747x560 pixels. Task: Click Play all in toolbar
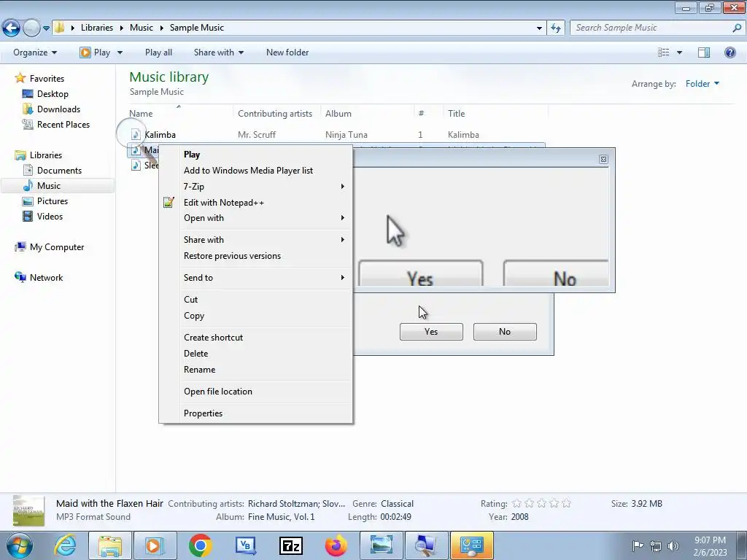coord(158,52)
